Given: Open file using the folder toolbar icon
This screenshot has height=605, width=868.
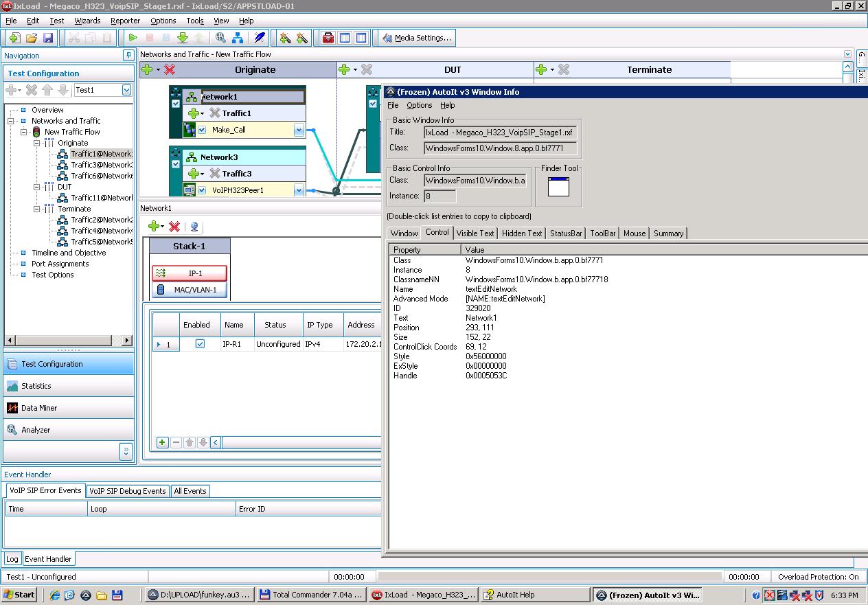Looking at the screenshot, I should [x=32, y=38].
